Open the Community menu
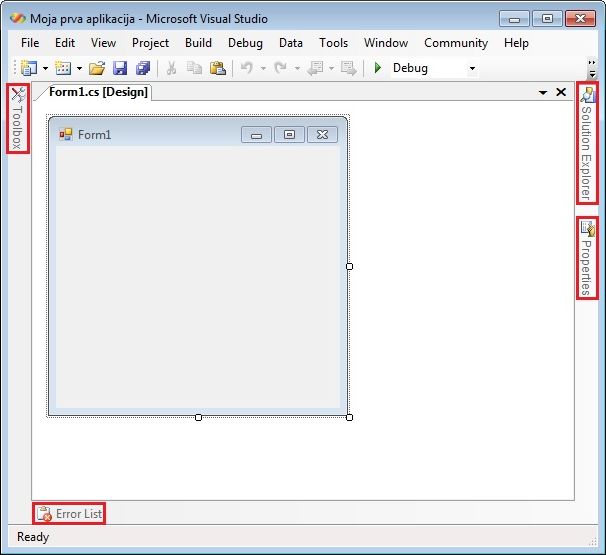This screenshot has height=555, width=606. tap(456, 43)
